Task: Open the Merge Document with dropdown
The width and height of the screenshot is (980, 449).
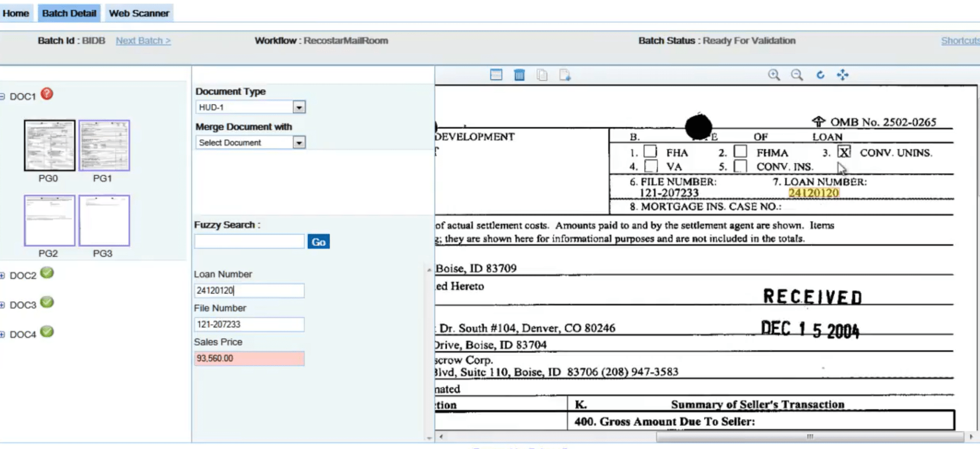Action: tap(299, 143)
